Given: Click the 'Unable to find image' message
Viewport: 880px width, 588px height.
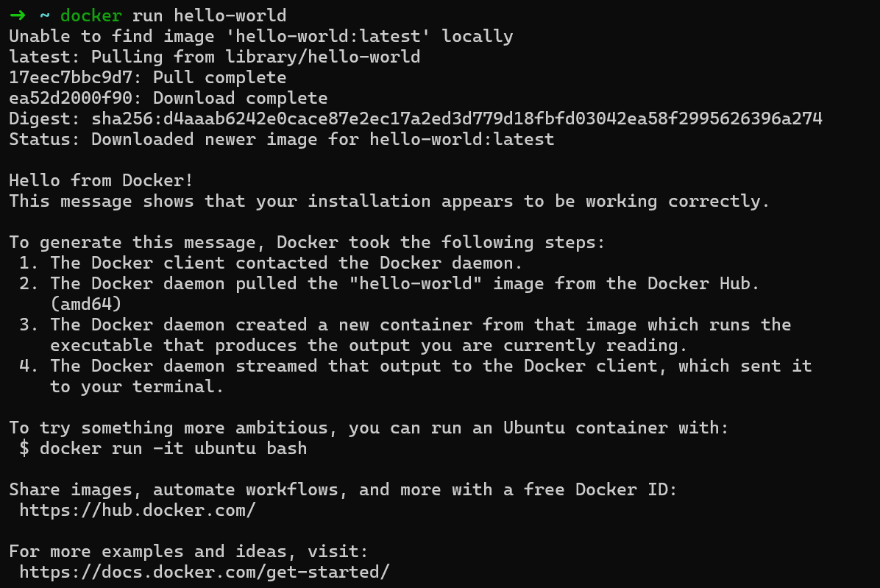Looking at the screenshot, I should (x=261, y=36).
